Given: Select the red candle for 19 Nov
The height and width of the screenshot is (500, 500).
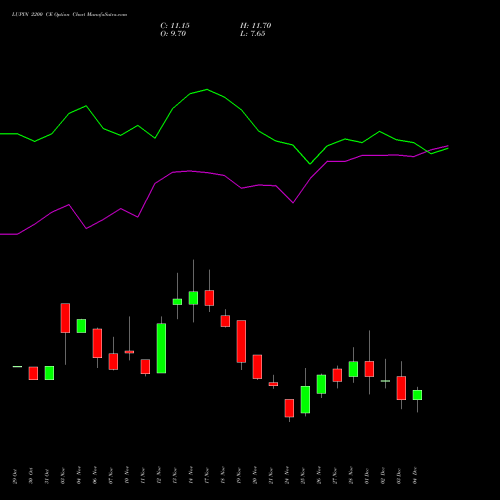Looking at the screenshot, I should click(241, 341).
